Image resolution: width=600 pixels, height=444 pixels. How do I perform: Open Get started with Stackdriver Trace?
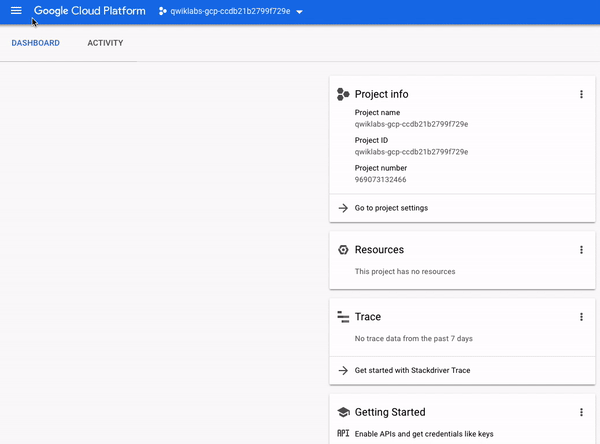412,370
